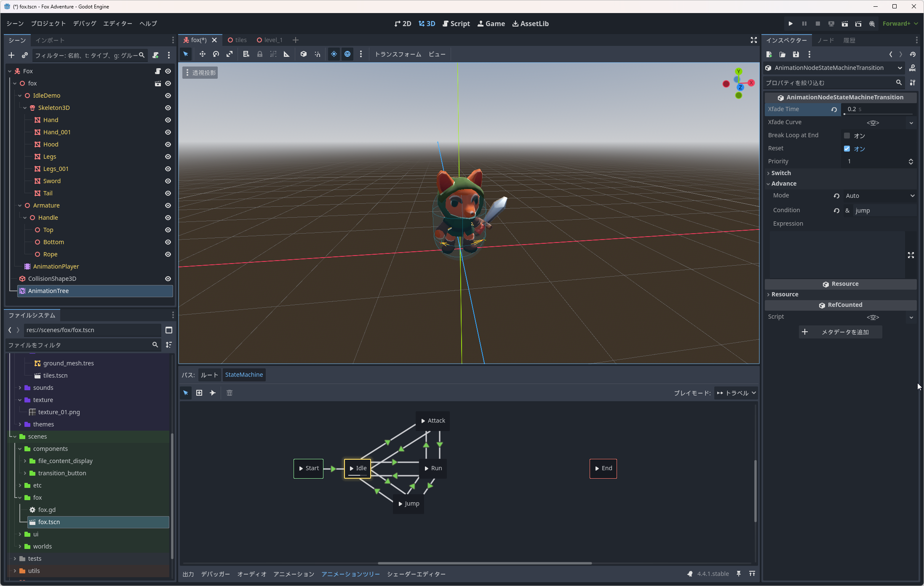Toggle the distraction-free mode icon in viewport

(x=753, y=40)
